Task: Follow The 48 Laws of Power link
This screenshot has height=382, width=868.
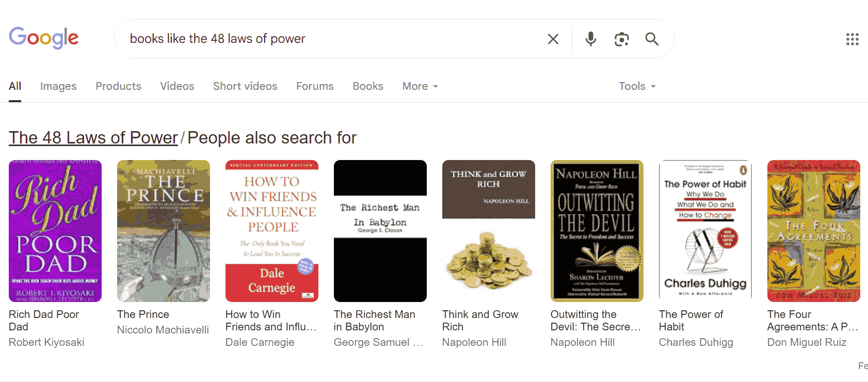Action: pos(93,138)
